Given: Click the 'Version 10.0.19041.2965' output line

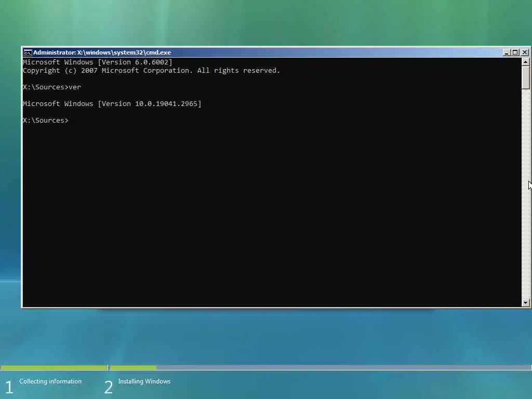Looking at the screenshot, I should click(x=112, y=104).
